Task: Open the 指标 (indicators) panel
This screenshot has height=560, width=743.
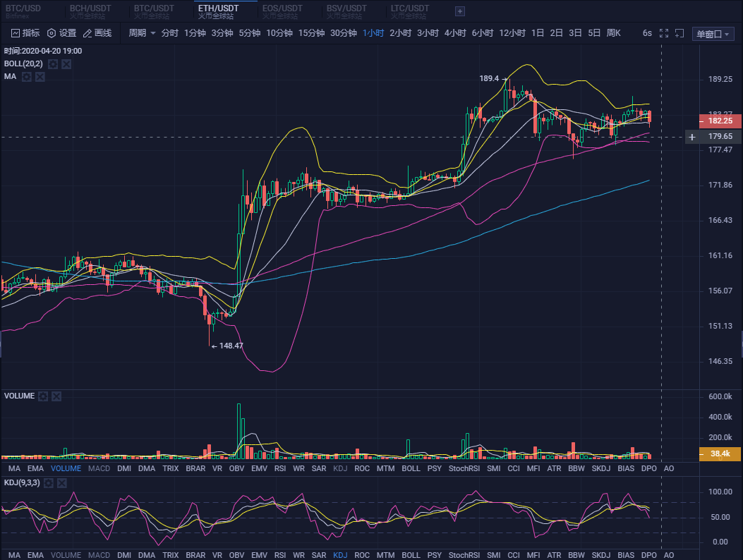Action: [x=24, y=32]
